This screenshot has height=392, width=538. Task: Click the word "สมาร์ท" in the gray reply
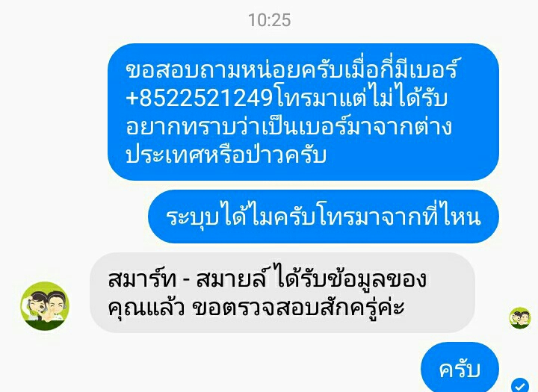click(x=142, y=279)
